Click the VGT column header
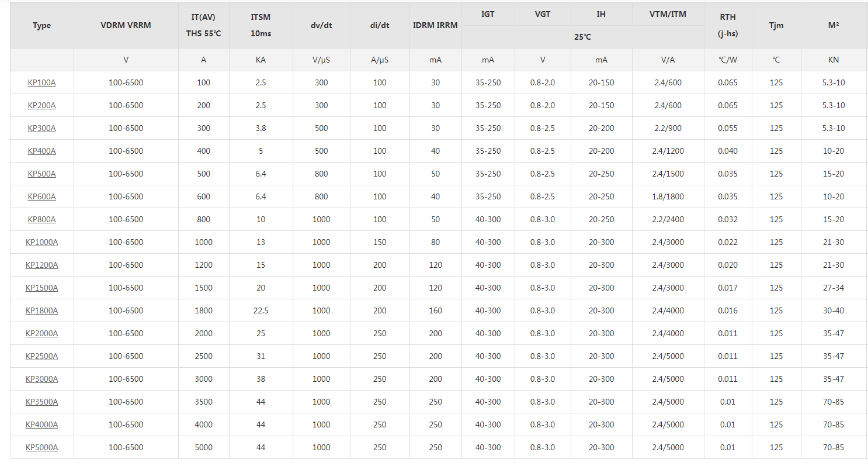Image resolution: width=868 pixels, height=466 pixels. coord(543,14)
